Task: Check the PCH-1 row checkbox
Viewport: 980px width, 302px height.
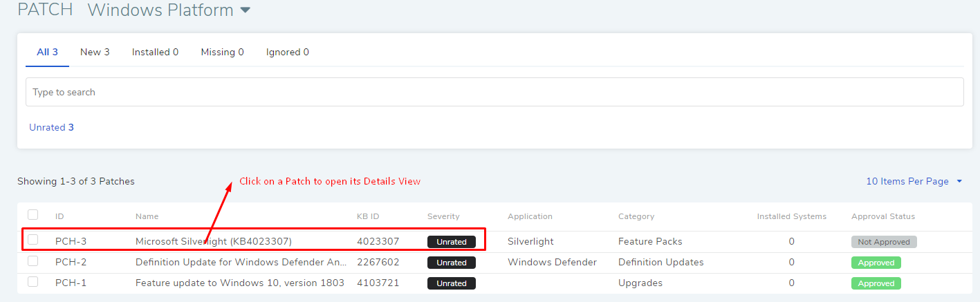Action: [x=33, y=282]
